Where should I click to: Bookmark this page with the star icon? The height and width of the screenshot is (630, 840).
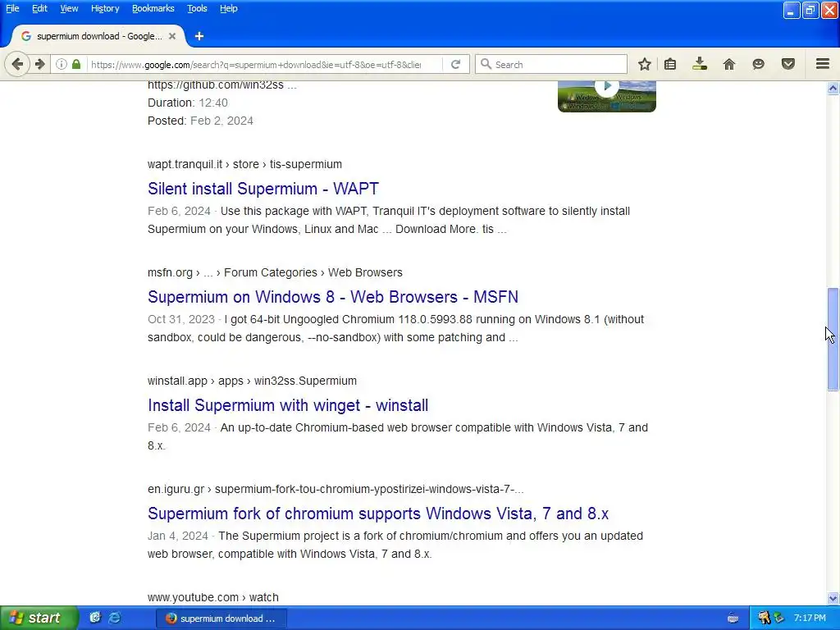coord(645,64)
